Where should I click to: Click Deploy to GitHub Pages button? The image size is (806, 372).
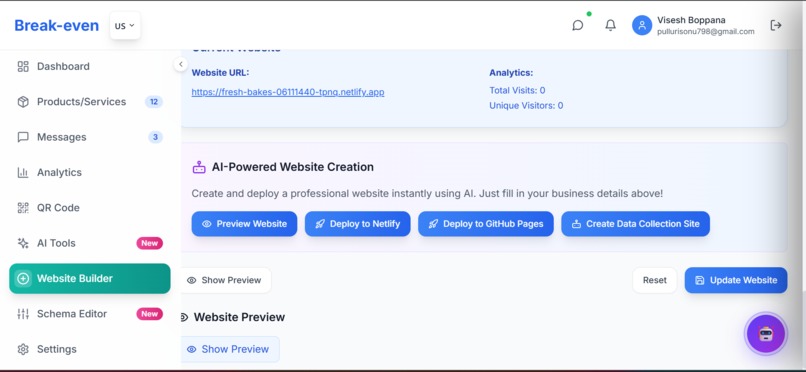tap(486, 224)
